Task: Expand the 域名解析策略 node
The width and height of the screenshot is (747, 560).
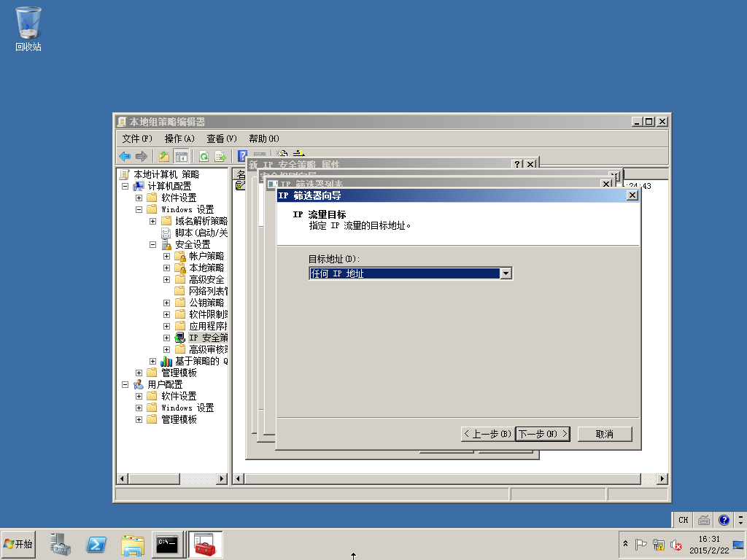Action: pyautogui.click(x=152, y=221)
